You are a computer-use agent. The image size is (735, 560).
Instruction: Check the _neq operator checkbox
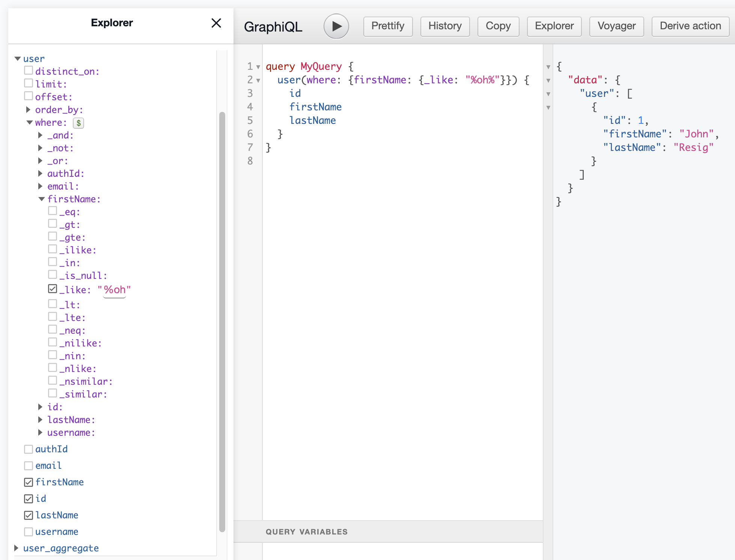coord(53,330)
